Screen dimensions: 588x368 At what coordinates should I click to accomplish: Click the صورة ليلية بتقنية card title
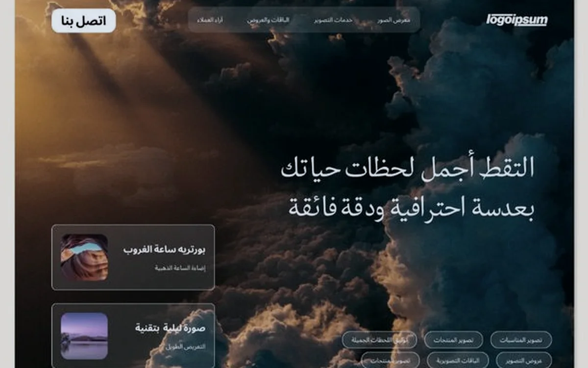click(171, 328)
